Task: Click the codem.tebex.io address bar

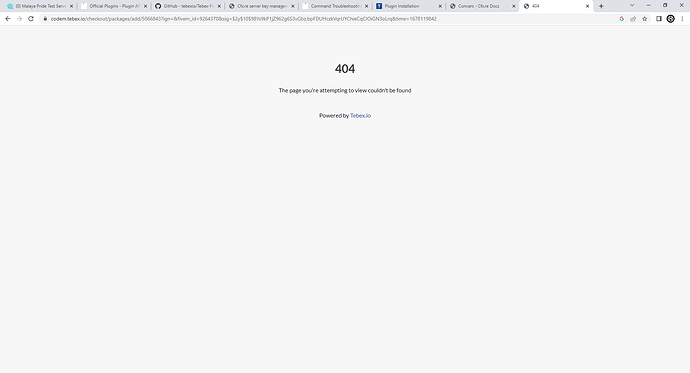Action: click(330, 19)
